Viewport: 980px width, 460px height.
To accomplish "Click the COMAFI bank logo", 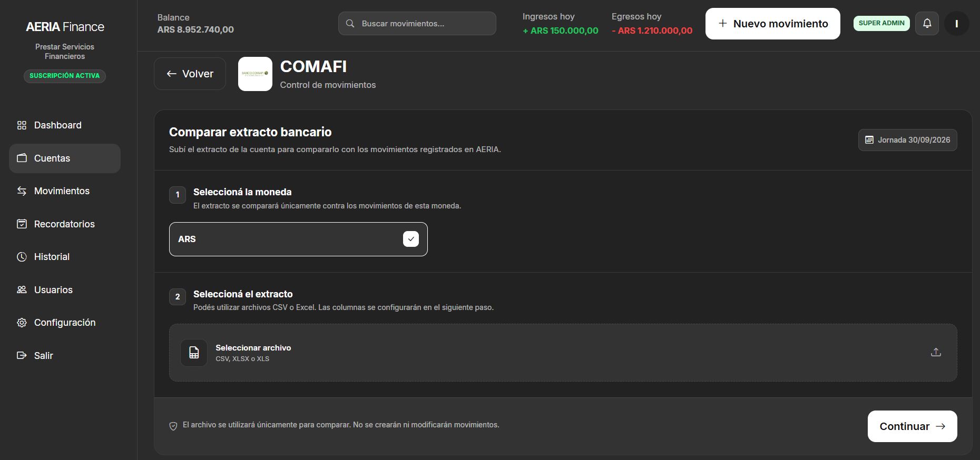I will (255, 74).
